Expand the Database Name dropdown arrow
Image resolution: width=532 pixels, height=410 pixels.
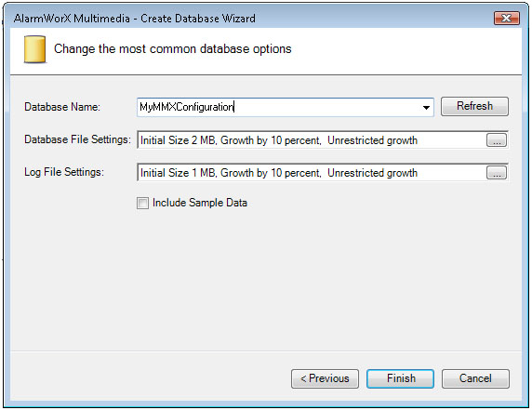coord(426,108)
